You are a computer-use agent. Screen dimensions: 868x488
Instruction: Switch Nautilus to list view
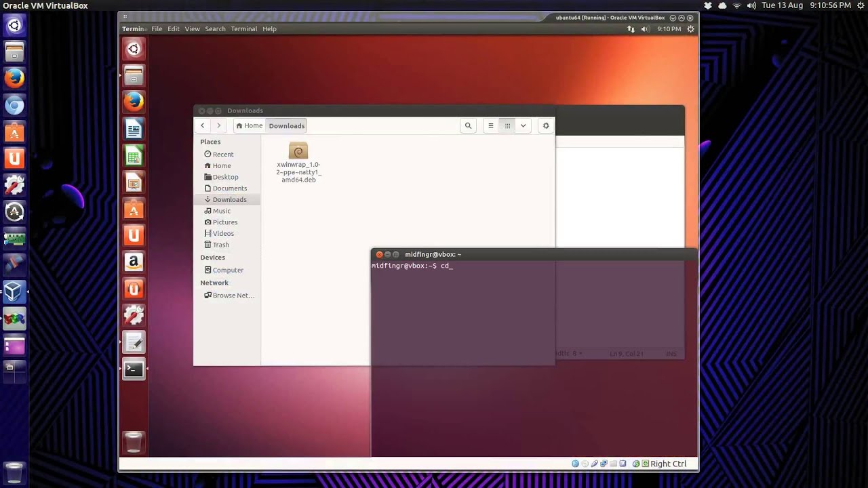(491, 125)
